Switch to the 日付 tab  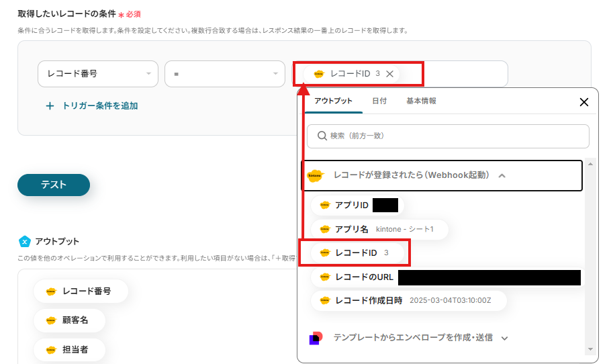[379, 101]
